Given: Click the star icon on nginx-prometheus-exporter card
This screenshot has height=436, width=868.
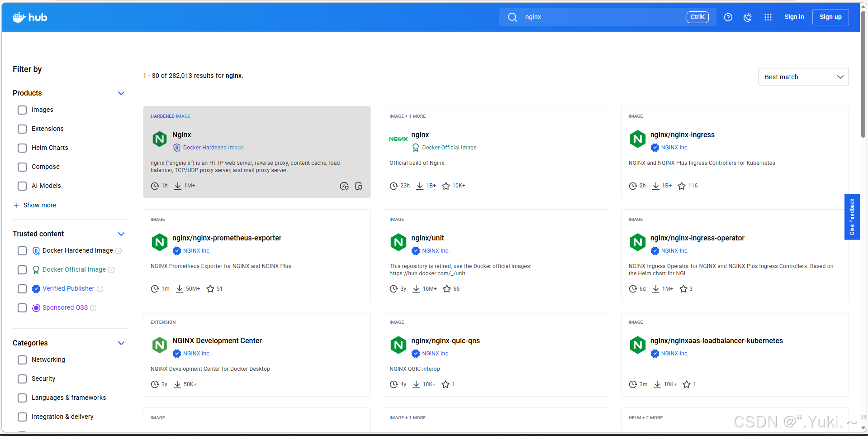Looking at the screenshot, I should (210, 289).
